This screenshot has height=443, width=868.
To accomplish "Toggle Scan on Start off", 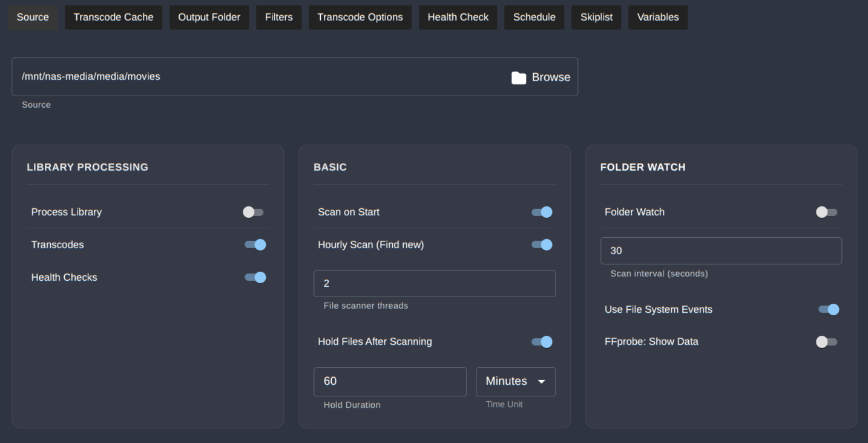I will coord(542,212).
